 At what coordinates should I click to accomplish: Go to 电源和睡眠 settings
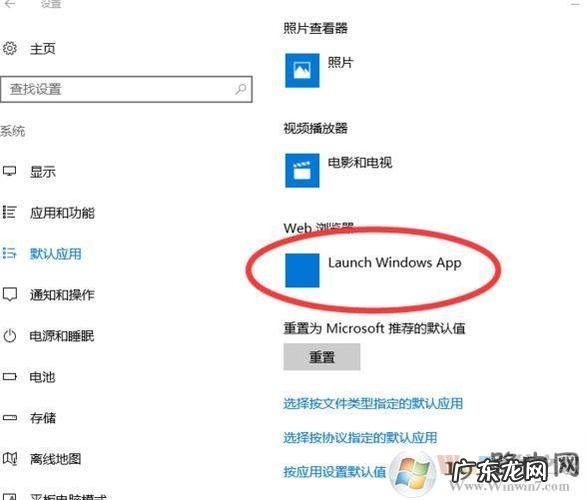pos(62,336)
